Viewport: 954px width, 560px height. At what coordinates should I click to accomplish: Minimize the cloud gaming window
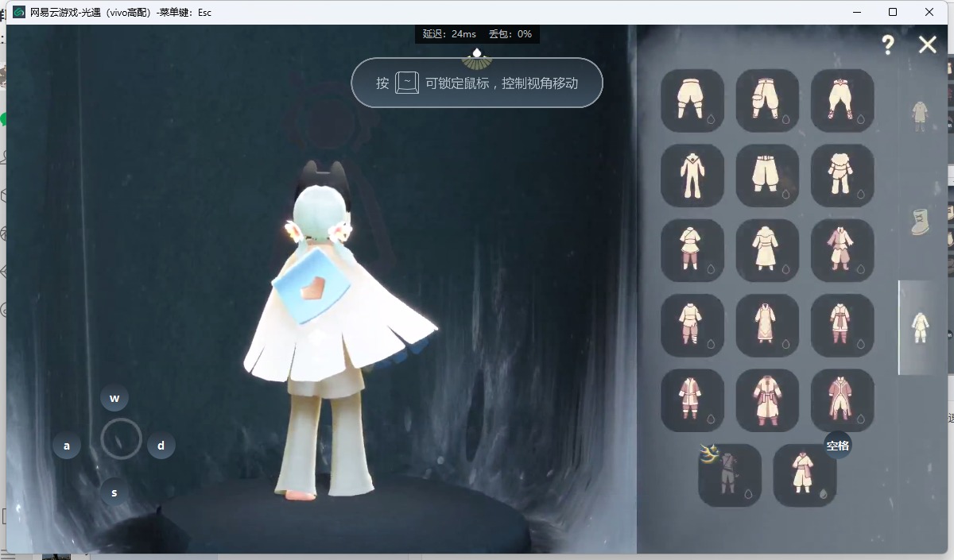[x=857, y=12]
